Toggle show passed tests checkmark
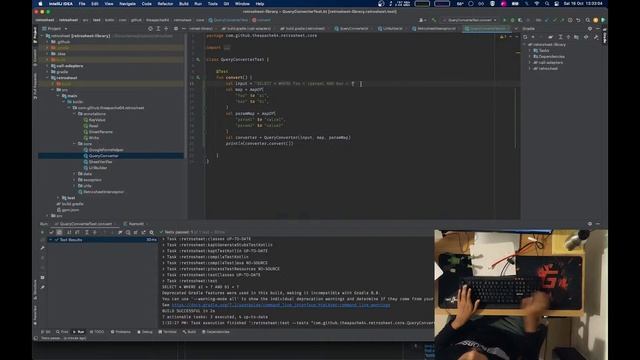Viewport: 640px width, 360px height. pos(51,232)
